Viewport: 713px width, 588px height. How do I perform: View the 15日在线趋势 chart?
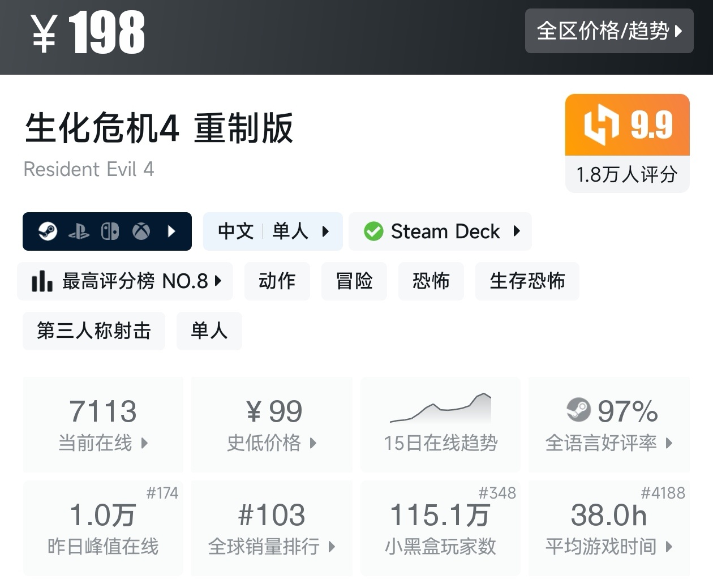coord(440,424)
